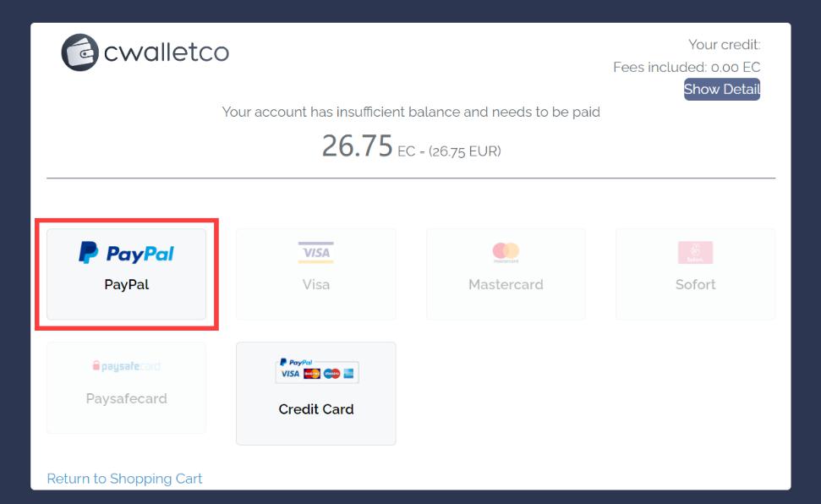Image resolution: width=821 pixels, height=504 pixels.
Task: Follow the Return to Shopping Cart link
Action: point(124,479)
